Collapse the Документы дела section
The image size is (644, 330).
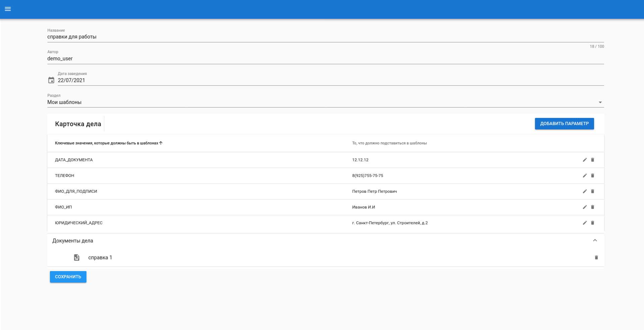click(595, 240)
